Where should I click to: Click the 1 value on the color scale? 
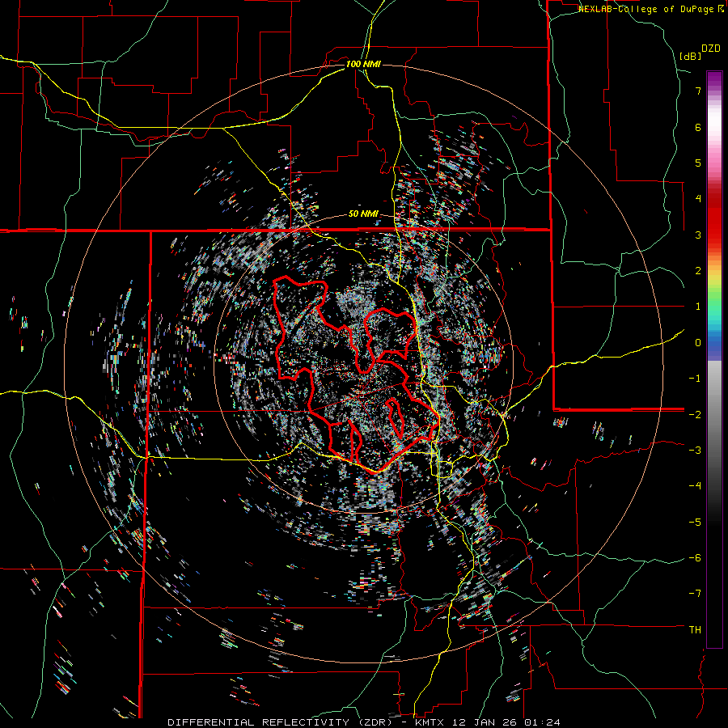698,307
